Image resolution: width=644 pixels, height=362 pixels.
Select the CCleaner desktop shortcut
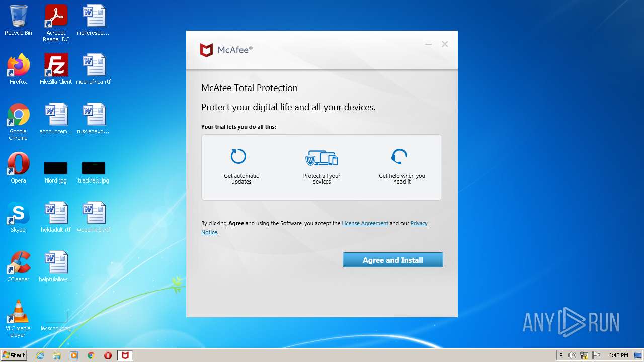18,266
